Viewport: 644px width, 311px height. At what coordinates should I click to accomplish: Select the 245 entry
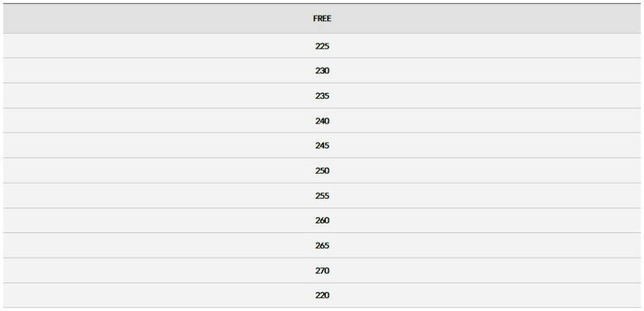(322, 145)
